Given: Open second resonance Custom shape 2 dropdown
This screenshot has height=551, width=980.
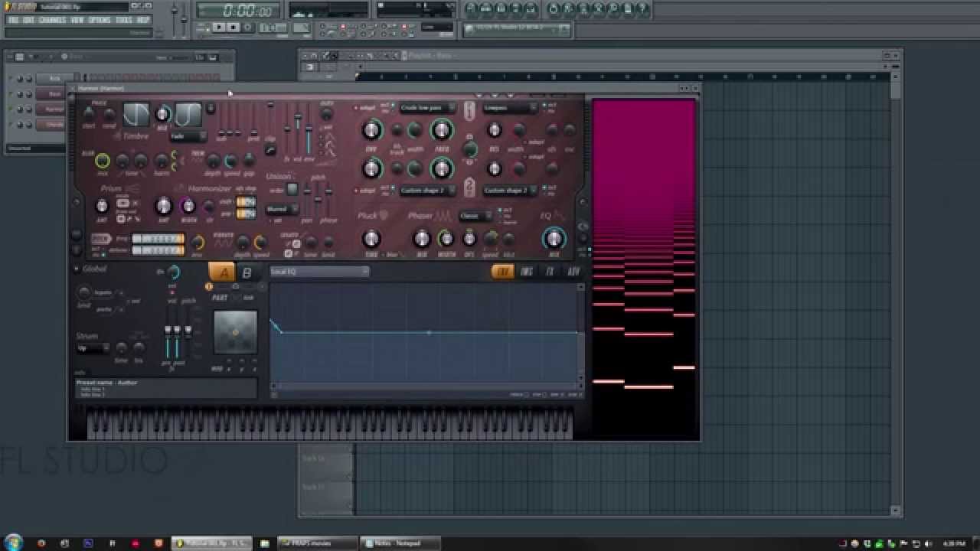Looking at the screenshot, I should pyautogui.click(x=510, y=190).
